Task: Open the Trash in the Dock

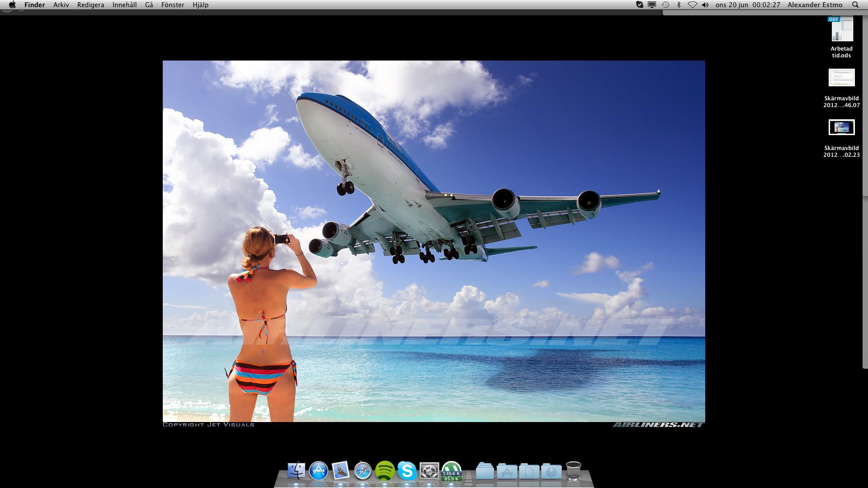Action: pyautogui.click(x=573, y=471)
